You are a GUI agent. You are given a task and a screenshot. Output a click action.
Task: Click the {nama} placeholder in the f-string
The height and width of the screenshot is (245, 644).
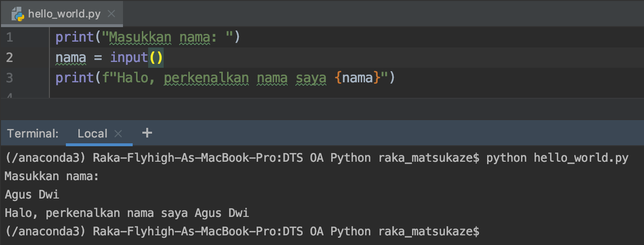tap(357, 77)
